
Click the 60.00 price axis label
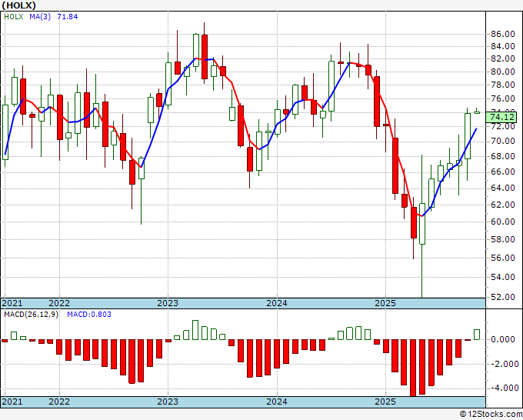pyautogui.click(x=503, y=222)
